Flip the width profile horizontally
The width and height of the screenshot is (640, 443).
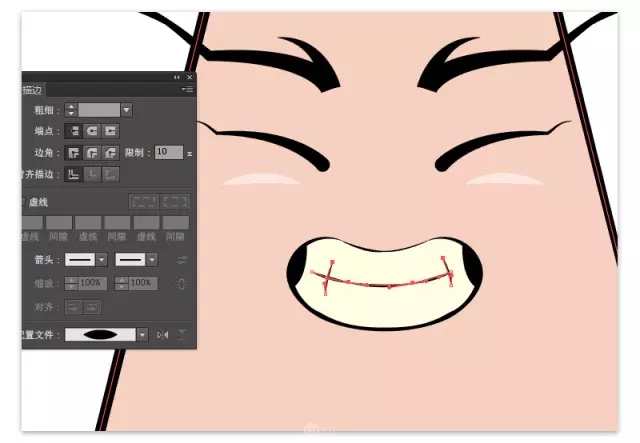pos(163,334)
